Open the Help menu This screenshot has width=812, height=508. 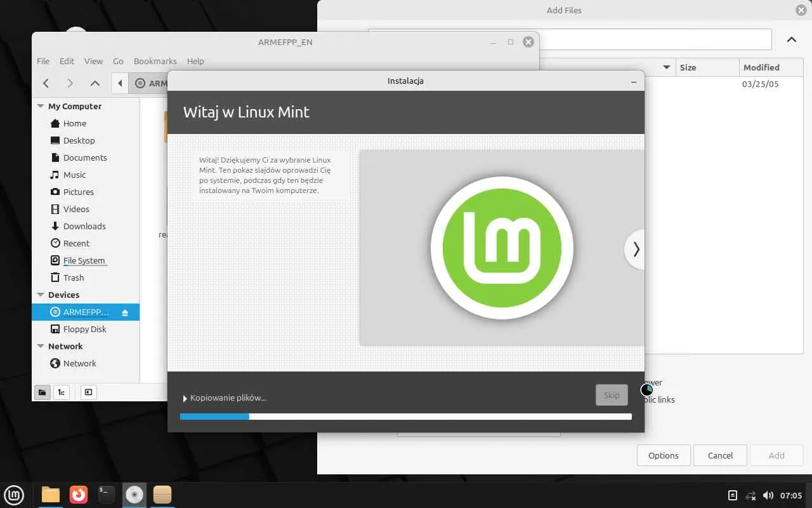[195, 61]
